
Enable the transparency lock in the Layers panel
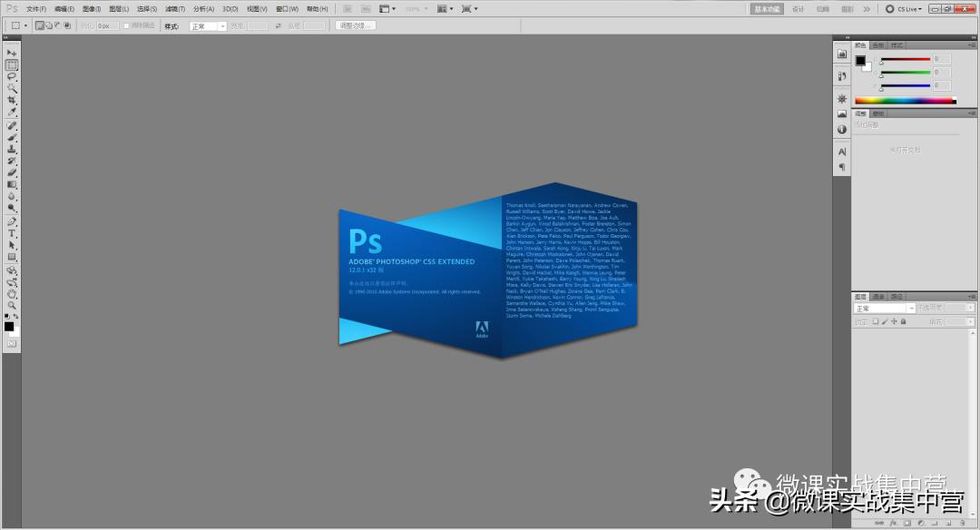[x=876, y=320]
